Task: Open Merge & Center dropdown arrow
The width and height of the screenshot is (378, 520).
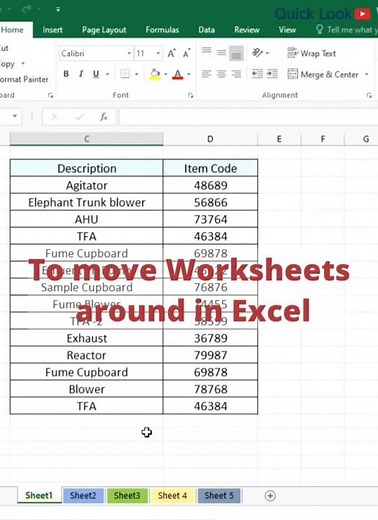Action: [367, 74]
